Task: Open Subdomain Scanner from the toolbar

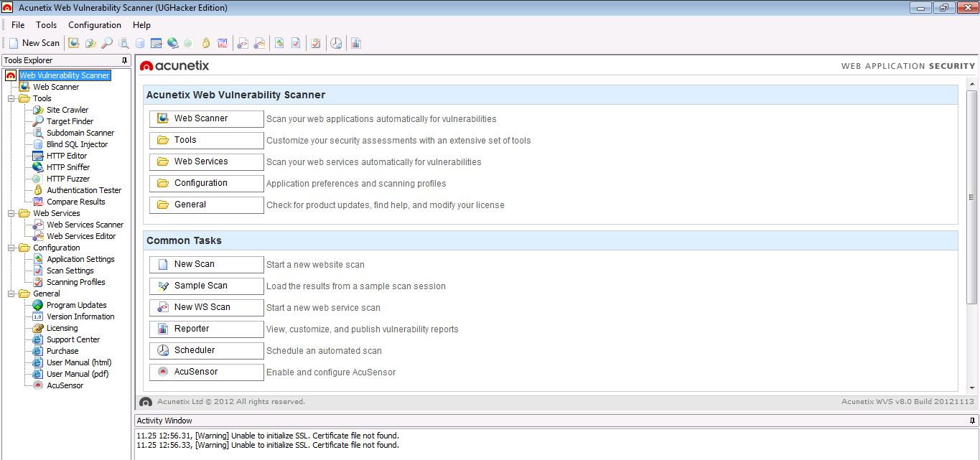Action: 123,43
